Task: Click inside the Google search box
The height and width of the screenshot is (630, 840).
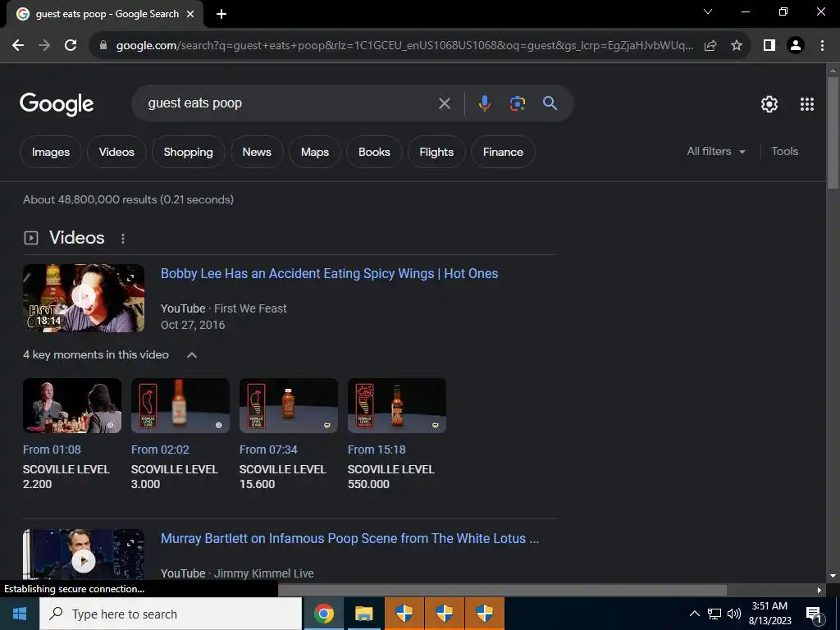Action: pos(290,103)
